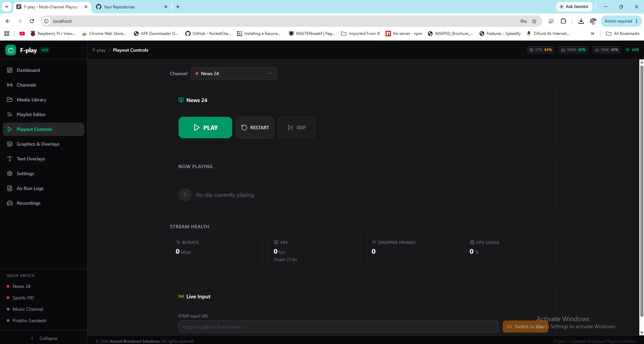Open Dashboard from the sidebar

(43, 70)
